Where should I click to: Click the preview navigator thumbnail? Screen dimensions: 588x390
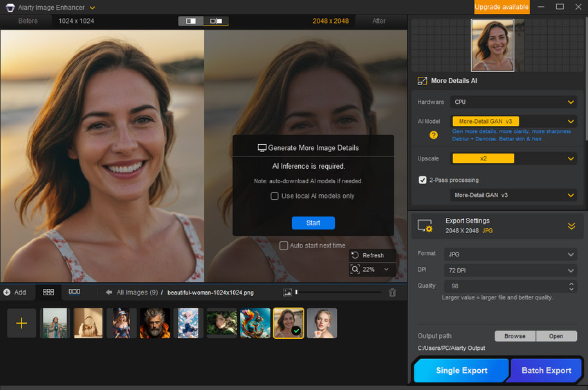(493, 45)
